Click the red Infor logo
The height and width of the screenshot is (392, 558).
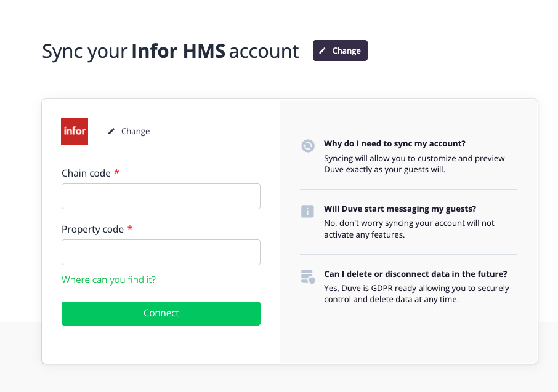(75, 131)
